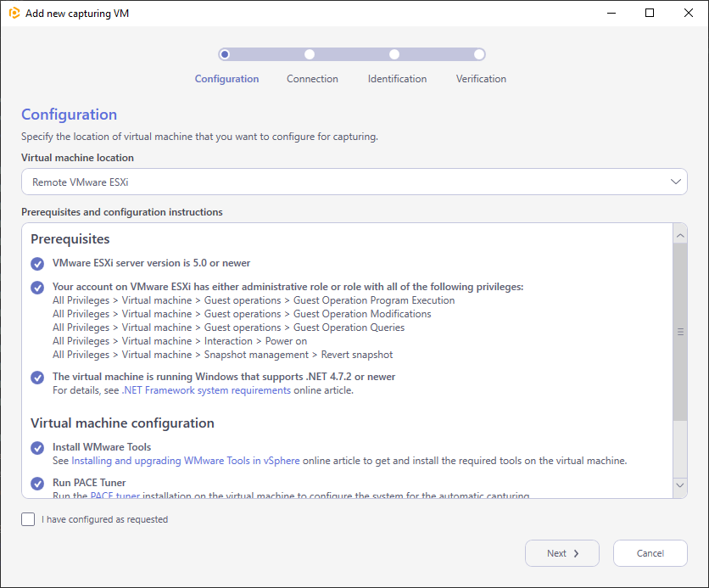This screenshot has width=709, height=588.
Task: Click 'Interaction > Power on' privilege line
Action: (x=180, y=341)
